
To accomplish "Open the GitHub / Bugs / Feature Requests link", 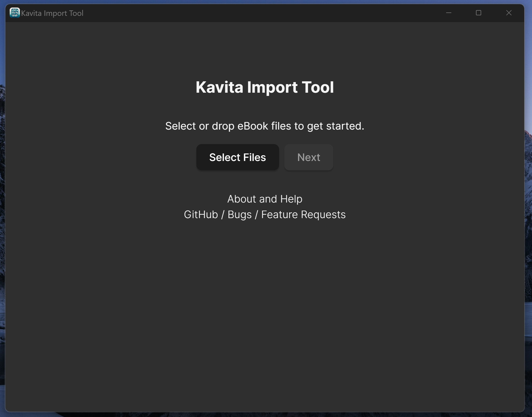I will click(x=264, y=214).
